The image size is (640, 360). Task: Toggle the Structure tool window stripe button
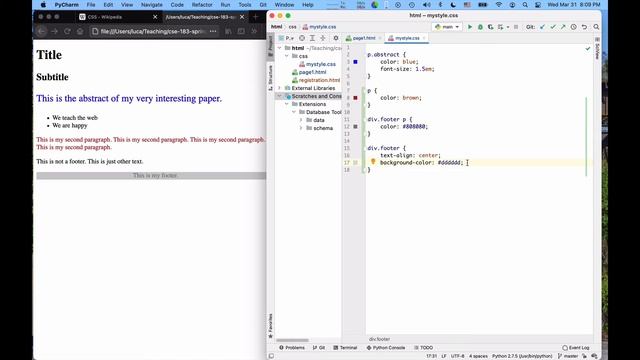[270, 78]
